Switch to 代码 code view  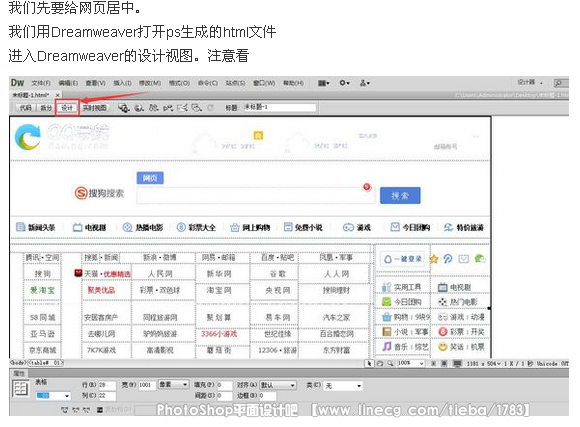[26, 108]
